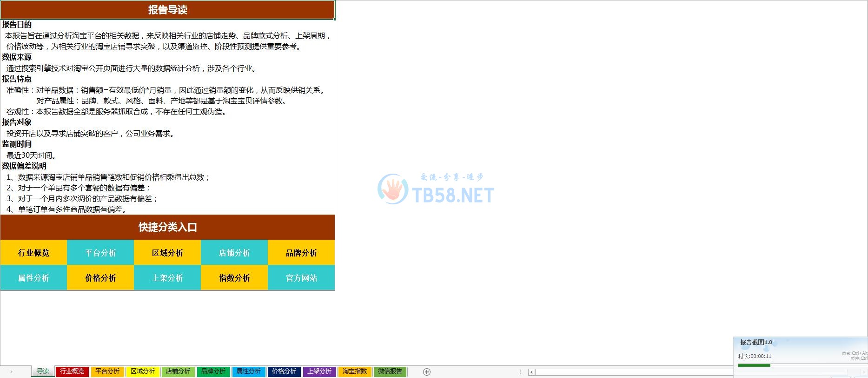868x378 pixels.
Task: Select the 价格分析 sheet tab
Action: [x=284, y=371]
